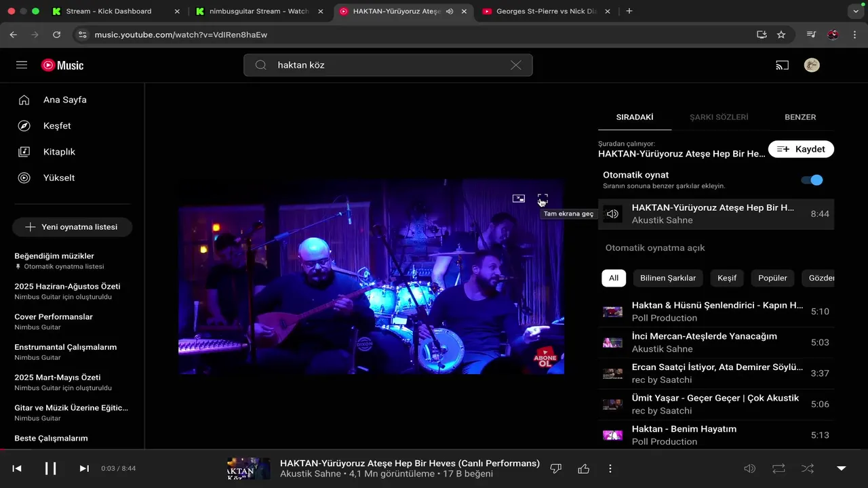Click the haktan köz search field
The width and height of the screenshot is (868, 488).
point(388,65)
